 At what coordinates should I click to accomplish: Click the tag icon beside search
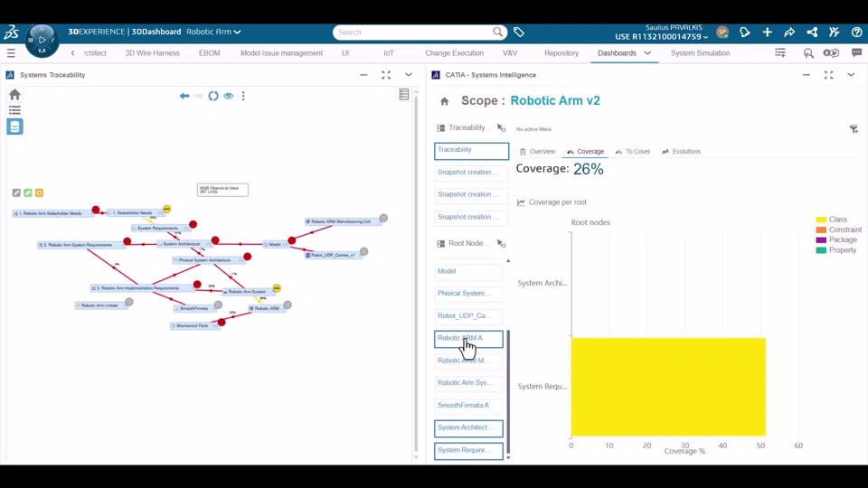[519, 33]
